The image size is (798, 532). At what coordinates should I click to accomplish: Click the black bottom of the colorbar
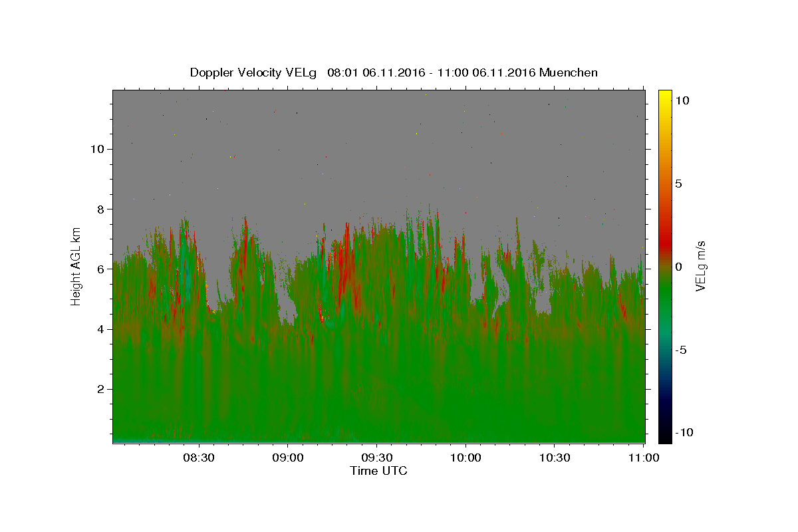pyautogui.click(x=665, y=439)
